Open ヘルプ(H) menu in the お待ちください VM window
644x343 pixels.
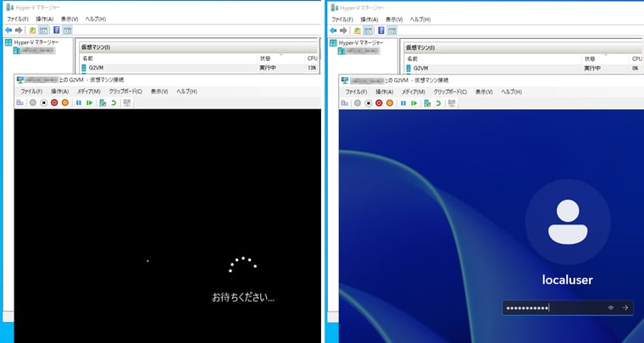point(187,91)
